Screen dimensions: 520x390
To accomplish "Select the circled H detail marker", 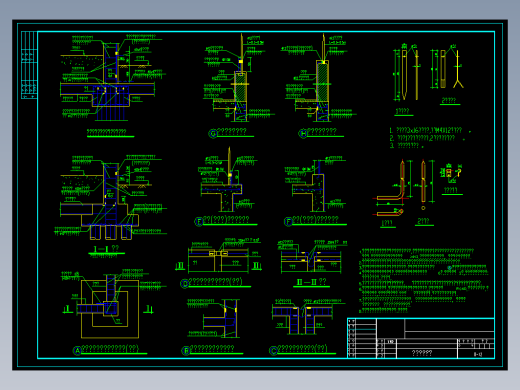I will pyautogui.click(x=303, y=134).
